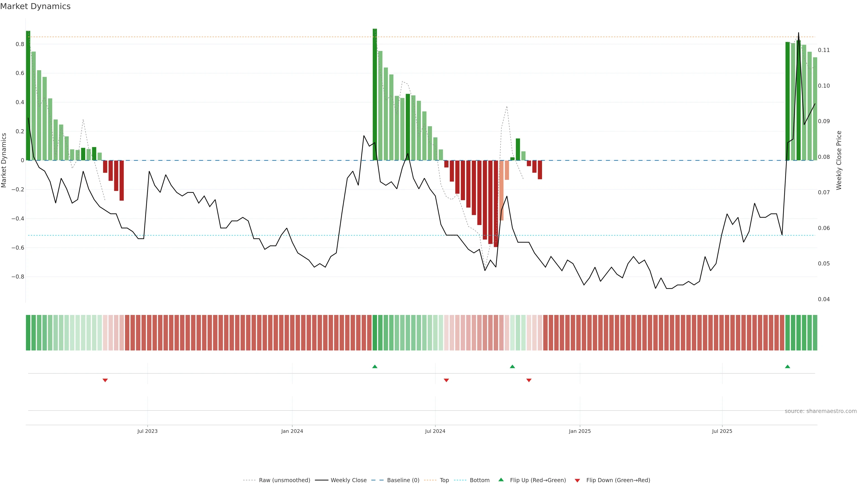The height and width of the screenshot is (488, 868).
Task: Toggle the Bottom legend entry
Action: 479,480
